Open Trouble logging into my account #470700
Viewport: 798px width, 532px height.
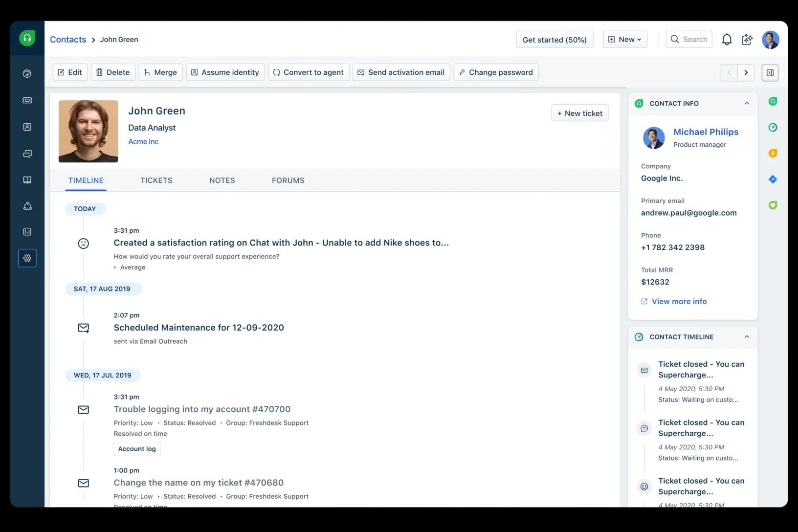coord(202,409)
